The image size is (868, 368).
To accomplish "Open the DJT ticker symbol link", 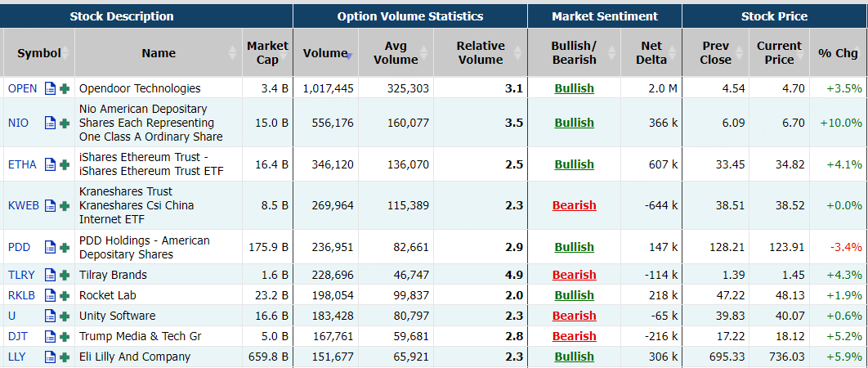I will [18, 336].
